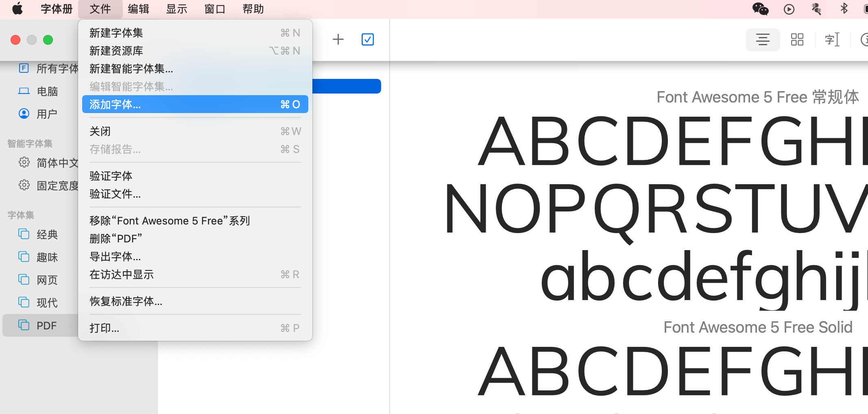
Task: Choose 新建字体集 from the menu
Action: [x=195, y=33]
